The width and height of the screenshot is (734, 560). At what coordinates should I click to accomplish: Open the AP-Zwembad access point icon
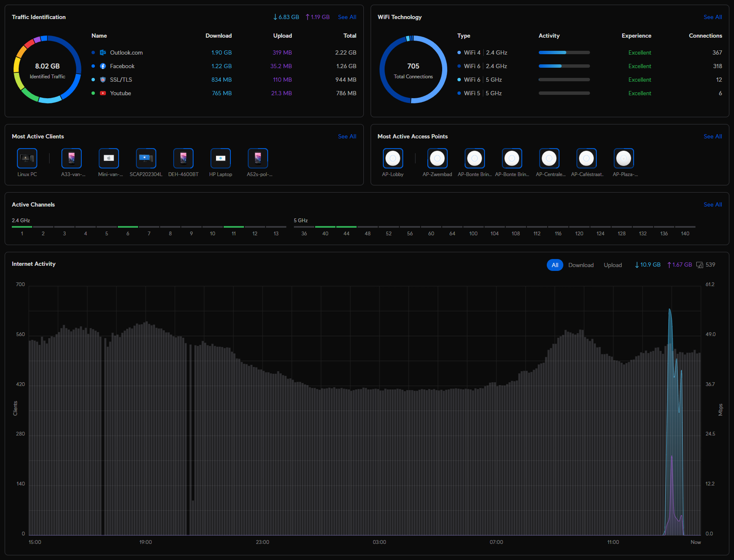437,158
